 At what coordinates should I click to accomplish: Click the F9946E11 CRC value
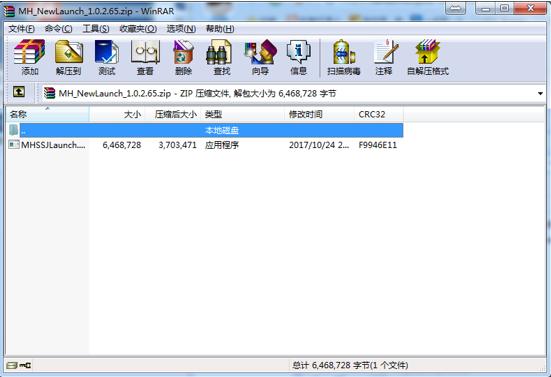[x=377, y=145]
